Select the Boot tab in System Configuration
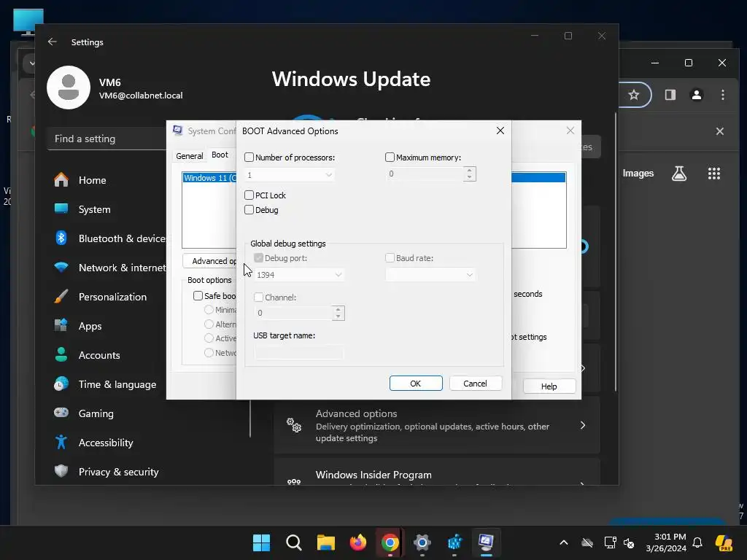Image resolution: width=747 pixels, height=560 pixels. coord(220,155)
